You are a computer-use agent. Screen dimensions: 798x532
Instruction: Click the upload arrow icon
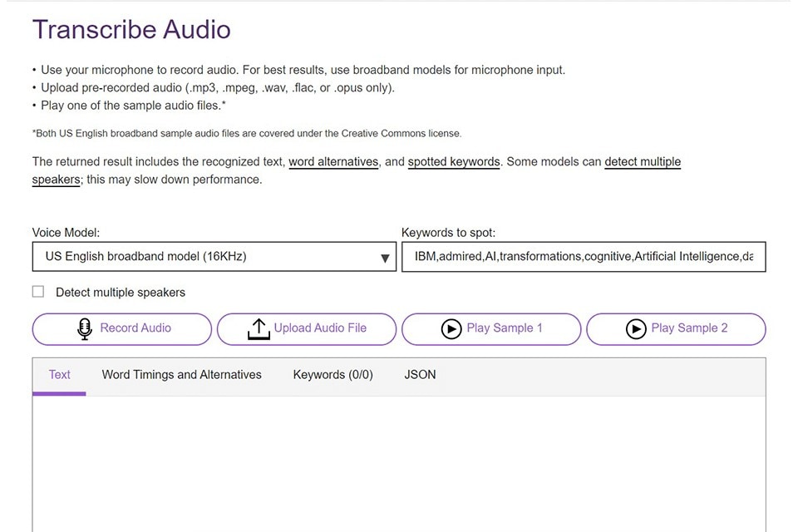point(259,328)
